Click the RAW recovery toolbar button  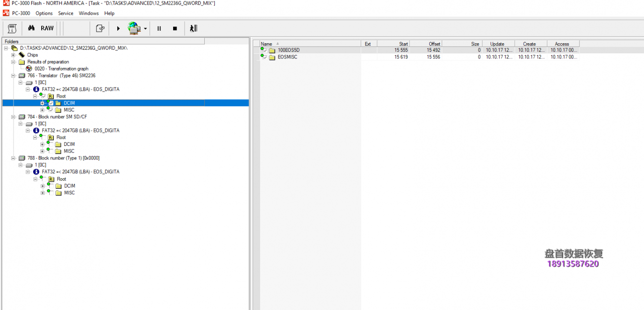47,28
